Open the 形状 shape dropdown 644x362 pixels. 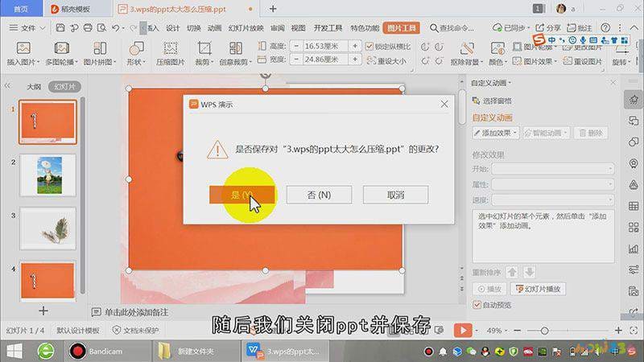[x=135, y=53]
